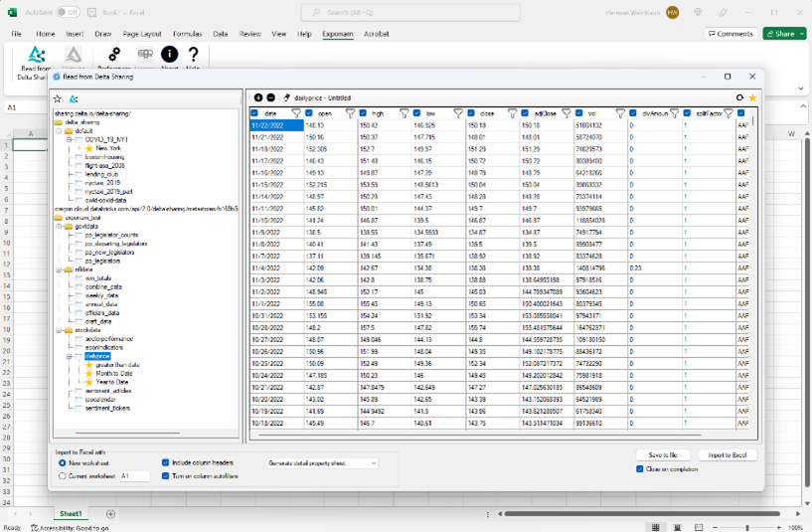
Task: Open the File menu
Action: click(x=17, y=34)
